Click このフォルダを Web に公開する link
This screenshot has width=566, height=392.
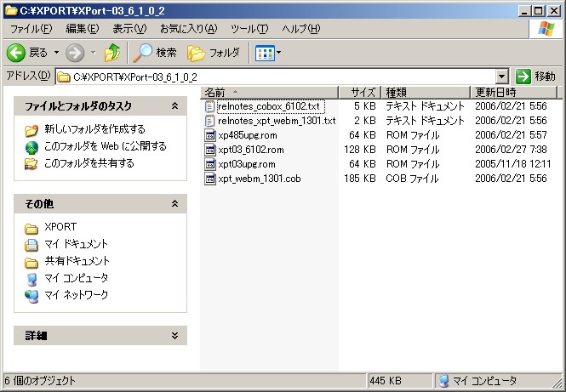[106, 146]
